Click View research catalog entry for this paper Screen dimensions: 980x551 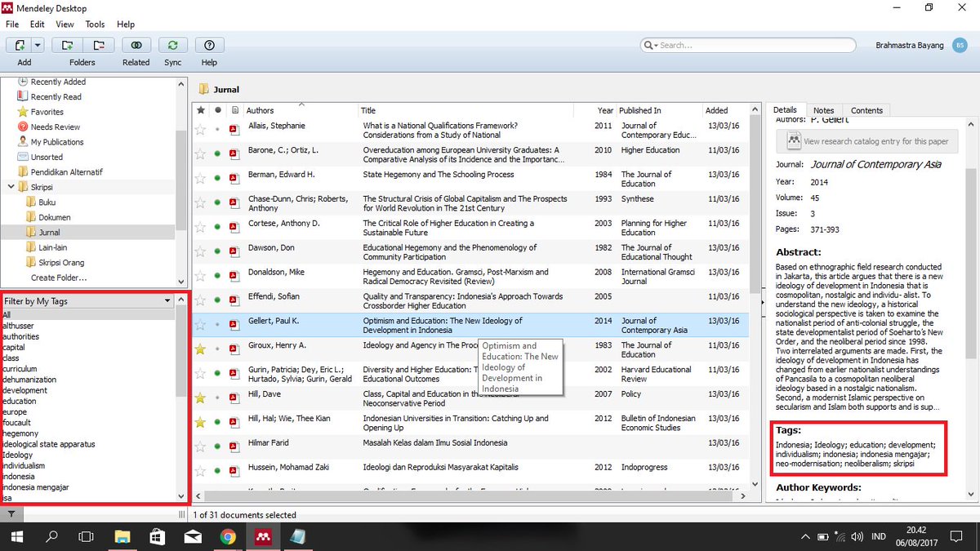coord(866,141)
